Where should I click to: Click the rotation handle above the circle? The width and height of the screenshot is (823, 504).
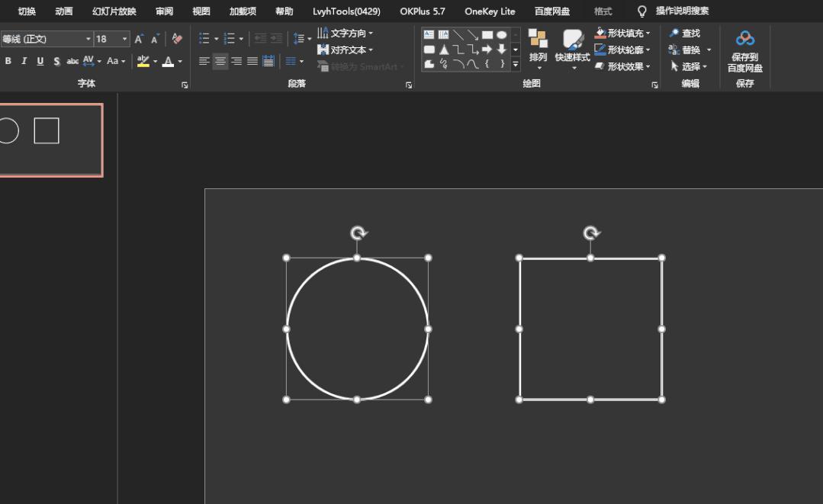[358, 233]
